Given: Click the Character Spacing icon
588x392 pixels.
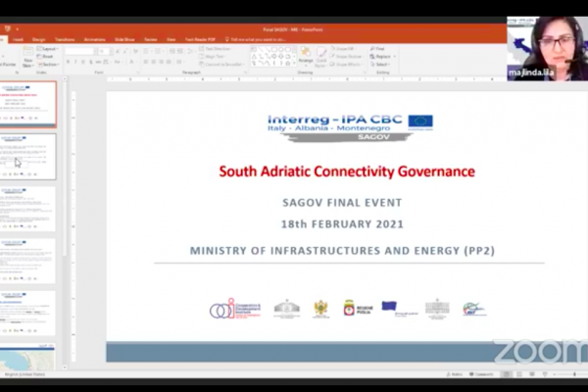Looking at the screenshot, I should [106, 62].
